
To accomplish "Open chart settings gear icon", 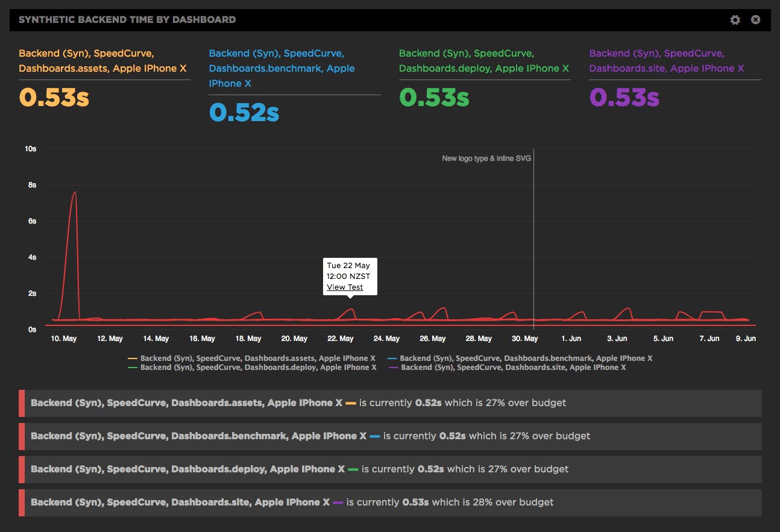I will (x=735, y=20).
